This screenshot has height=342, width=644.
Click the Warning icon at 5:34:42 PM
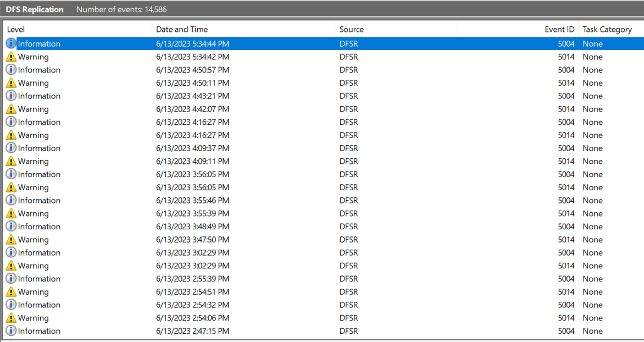click(11, 57)
